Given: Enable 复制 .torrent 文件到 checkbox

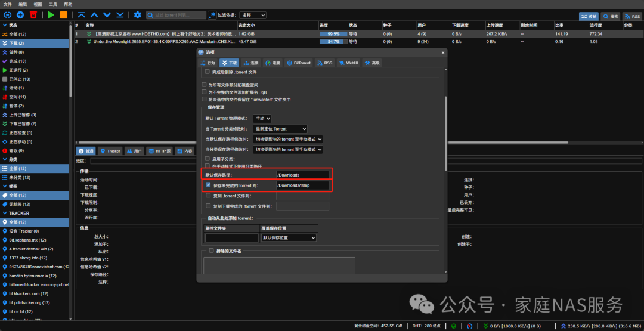Looking at the screenshot, I should click(208, 196).
